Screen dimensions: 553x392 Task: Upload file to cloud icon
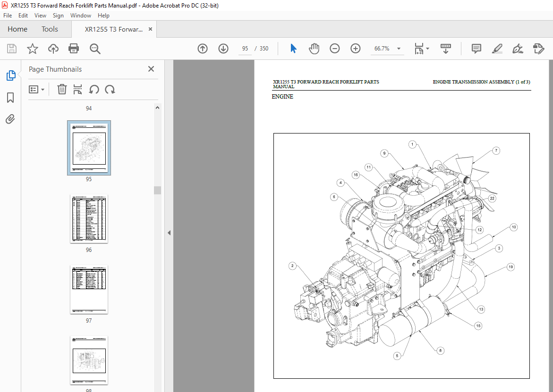pos(53,49)
